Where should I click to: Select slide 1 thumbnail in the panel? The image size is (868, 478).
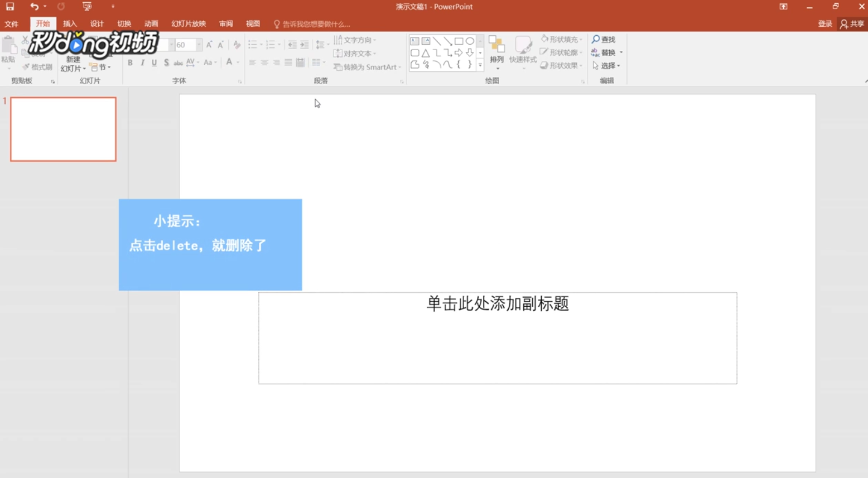pos(62,129)
